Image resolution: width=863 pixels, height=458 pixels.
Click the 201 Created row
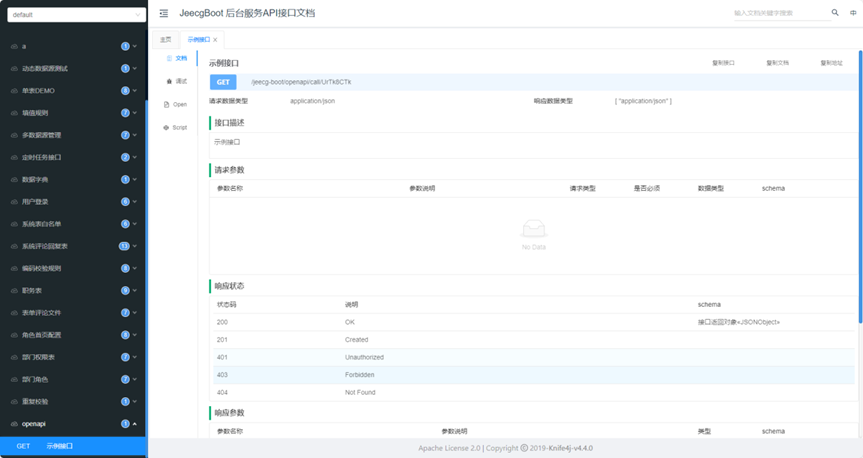pos(534,340)
